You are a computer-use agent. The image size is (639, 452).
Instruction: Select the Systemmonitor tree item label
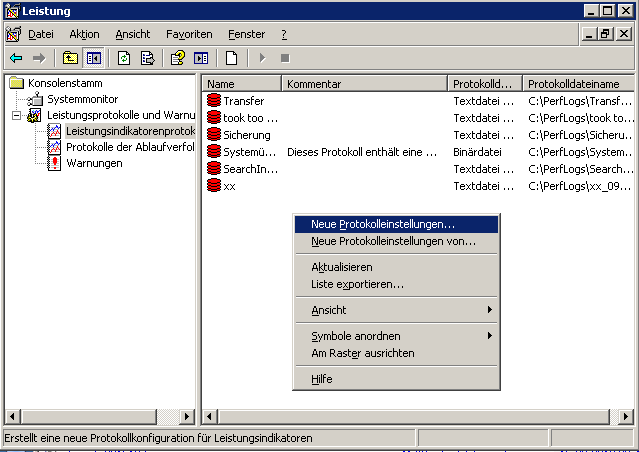(83, 99)
